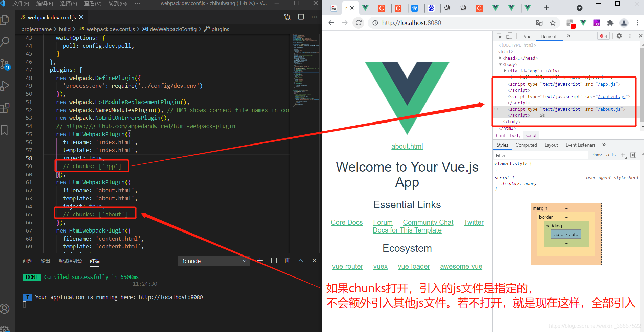644x332 pixels.
Task: Open the Search view in the activity bar
Action: point(5,42)
